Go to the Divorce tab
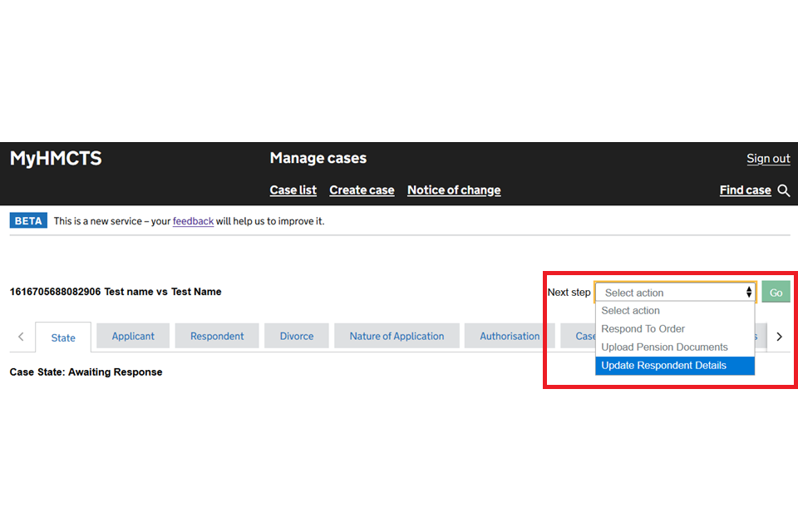This screenshot has width=798, height=532. [x=297, y=336]
